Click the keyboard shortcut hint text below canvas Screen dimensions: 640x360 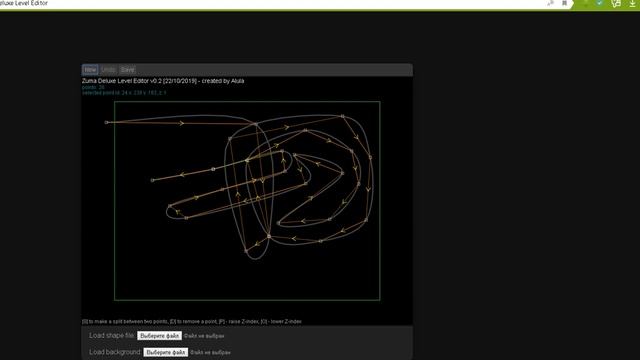click(x=192, y=321)
